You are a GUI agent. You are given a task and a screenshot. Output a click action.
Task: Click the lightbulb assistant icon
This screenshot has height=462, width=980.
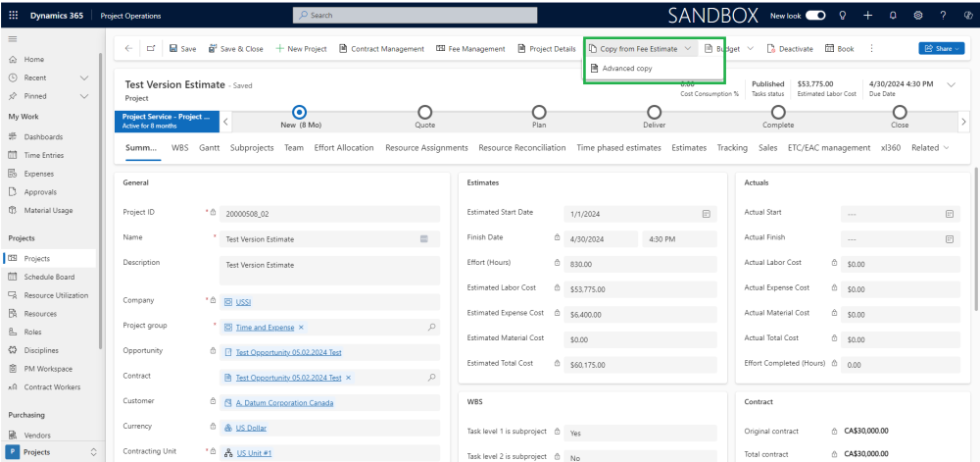(x=843, y=16)
